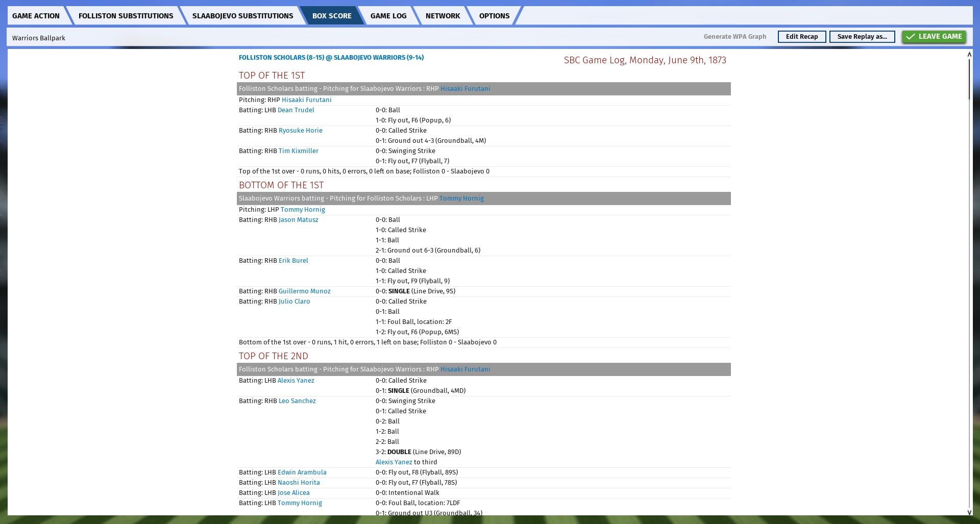Screen dimensions: 980x524
Task: Click Guillermo Munoz player name
Action: [304, 291]
